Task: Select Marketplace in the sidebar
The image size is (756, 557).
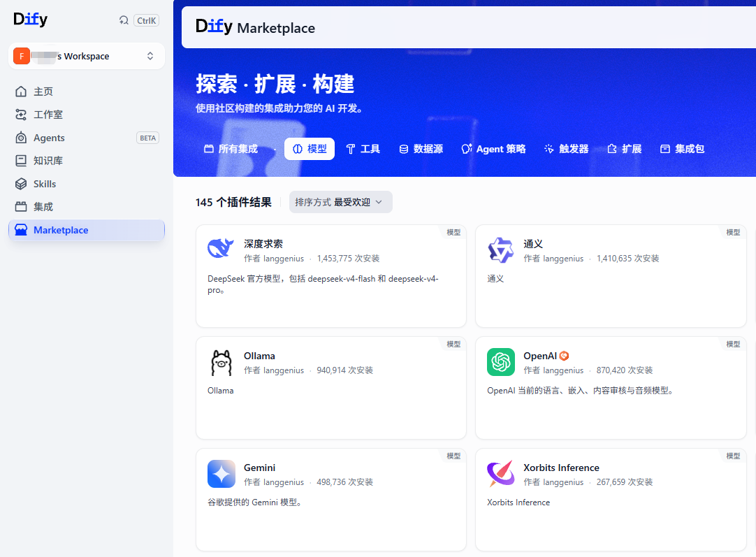Action: pos(87,230)
